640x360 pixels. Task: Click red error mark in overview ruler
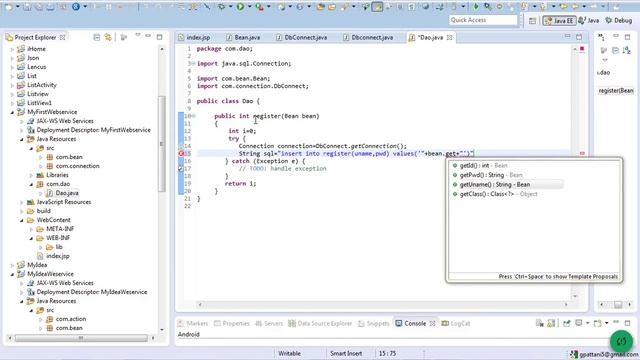coord(582,153)
